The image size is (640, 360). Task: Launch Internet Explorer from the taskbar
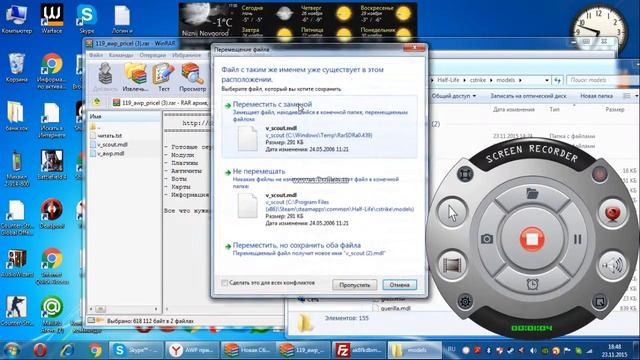point(67,350)
